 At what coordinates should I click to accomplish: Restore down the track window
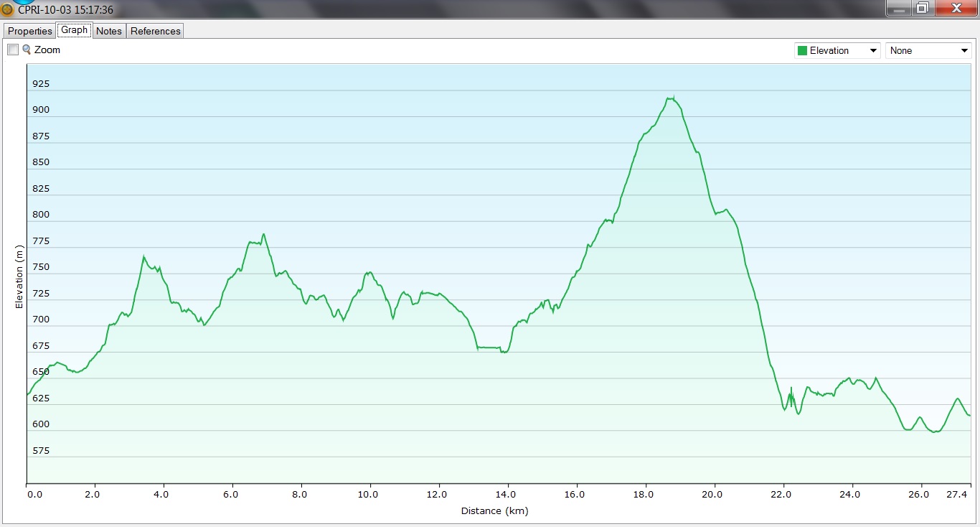coord(922,8)
